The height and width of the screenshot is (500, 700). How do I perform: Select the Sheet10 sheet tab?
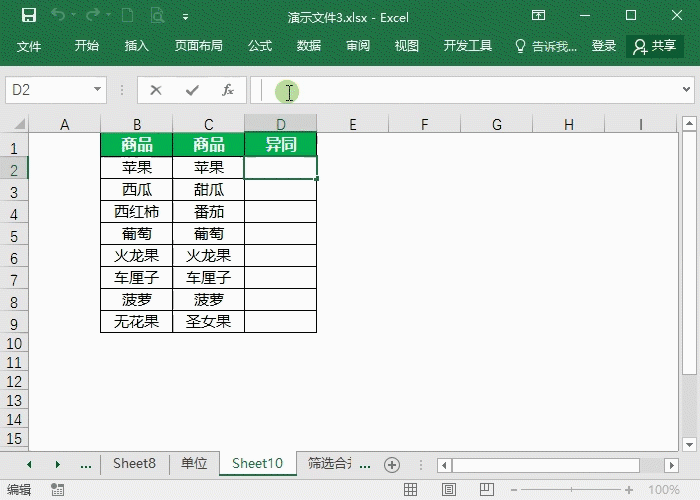coord(258,463)
